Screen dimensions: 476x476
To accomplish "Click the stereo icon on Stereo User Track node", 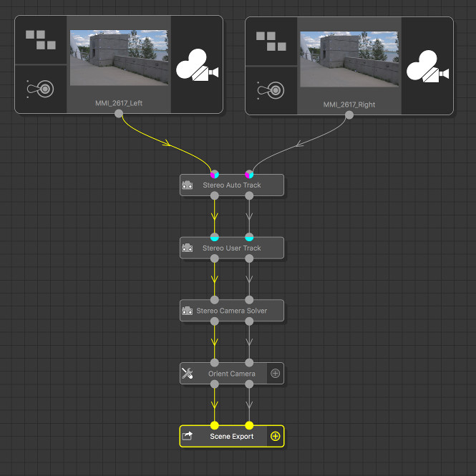I will pyautogui.click(x=187, y=248).
